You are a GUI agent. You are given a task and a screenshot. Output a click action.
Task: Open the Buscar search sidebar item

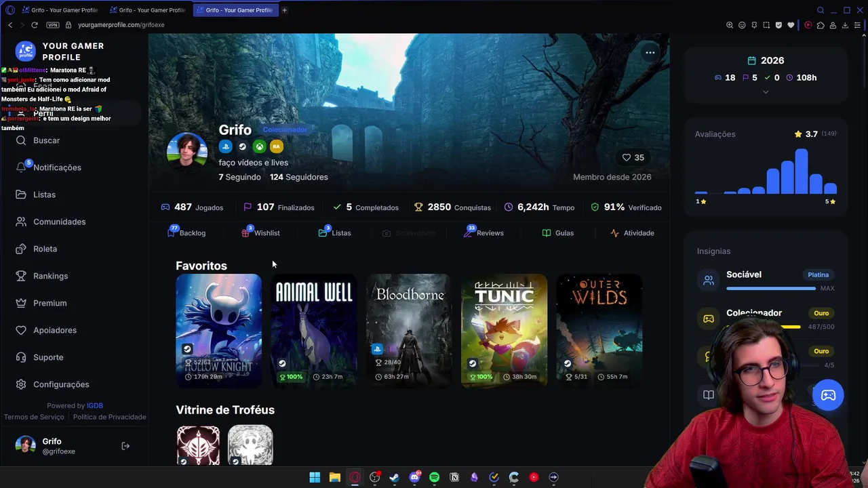pyautogui.click(x=46, y=140)
